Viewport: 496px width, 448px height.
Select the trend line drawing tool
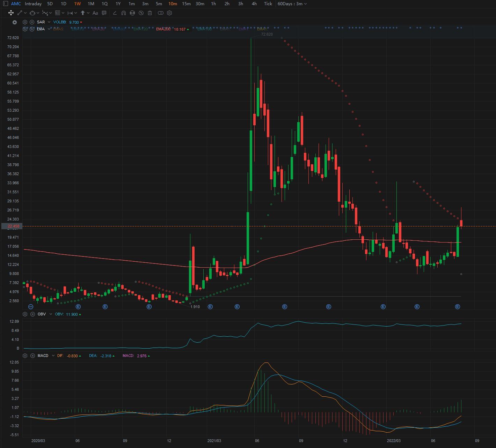tap(20, 13)
